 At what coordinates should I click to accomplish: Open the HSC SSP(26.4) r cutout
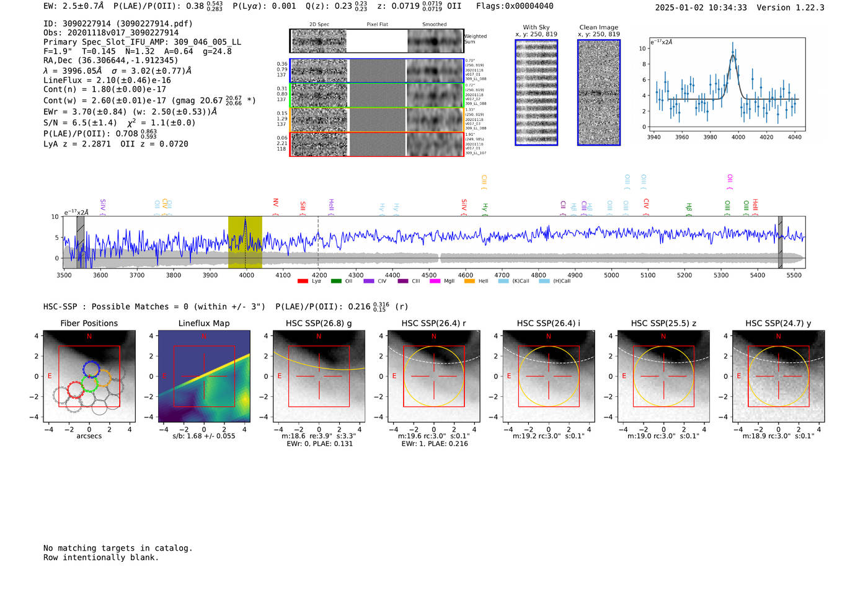434,376
